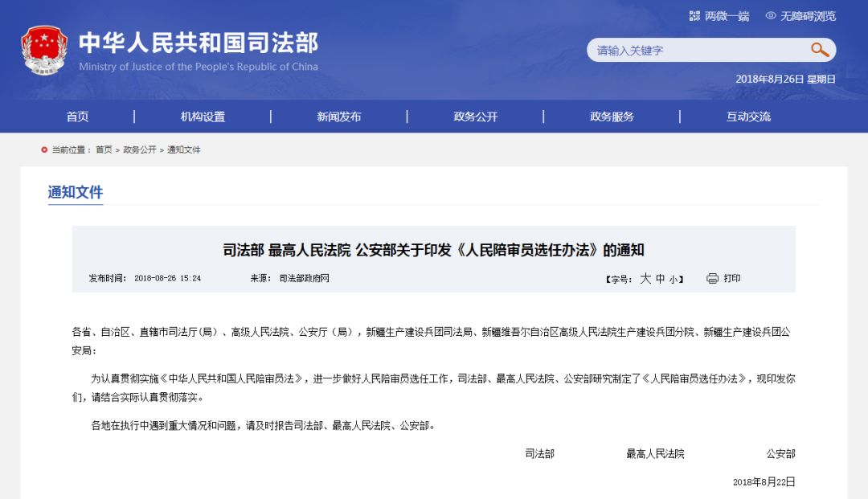Click the article title about 人民陪审员选任办法
868x499 pixels.
(433, 250)
